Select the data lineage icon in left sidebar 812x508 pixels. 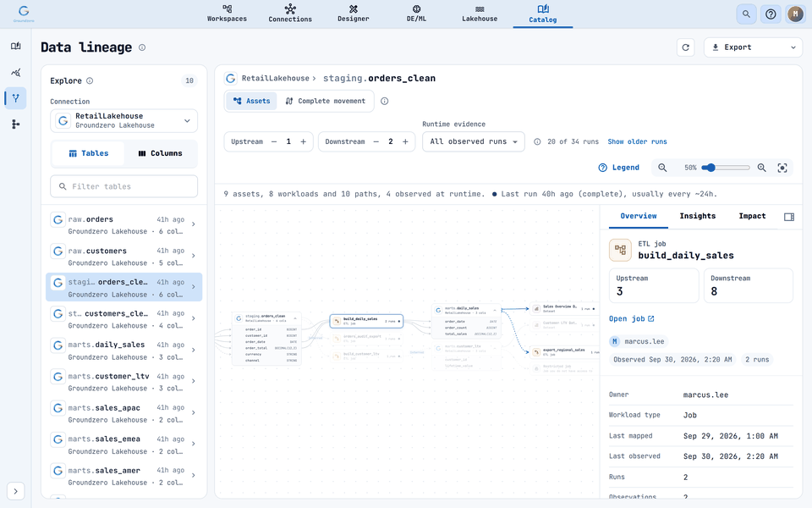pyautogui.click(x=15, y=98)
